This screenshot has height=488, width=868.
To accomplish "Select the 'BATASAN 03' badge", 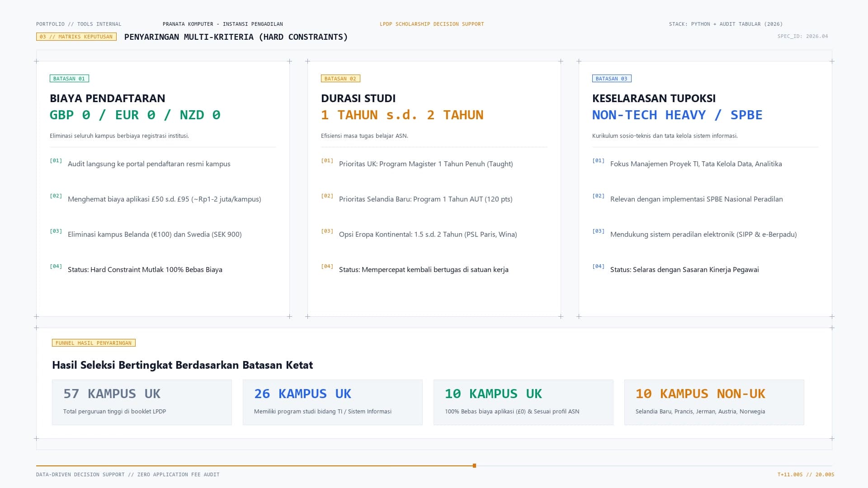I will pyautogui.click(x=612, y=79).
